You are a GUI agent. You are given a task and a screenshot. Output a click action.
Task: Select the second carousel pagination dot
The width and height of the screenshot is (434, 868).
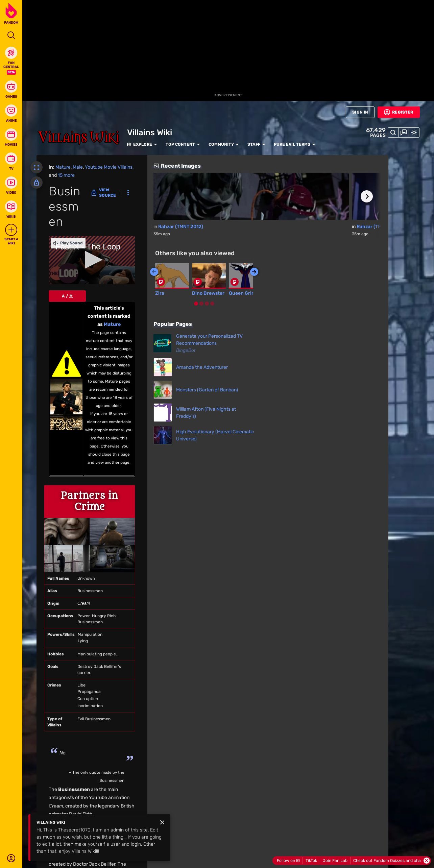(201, 304)
